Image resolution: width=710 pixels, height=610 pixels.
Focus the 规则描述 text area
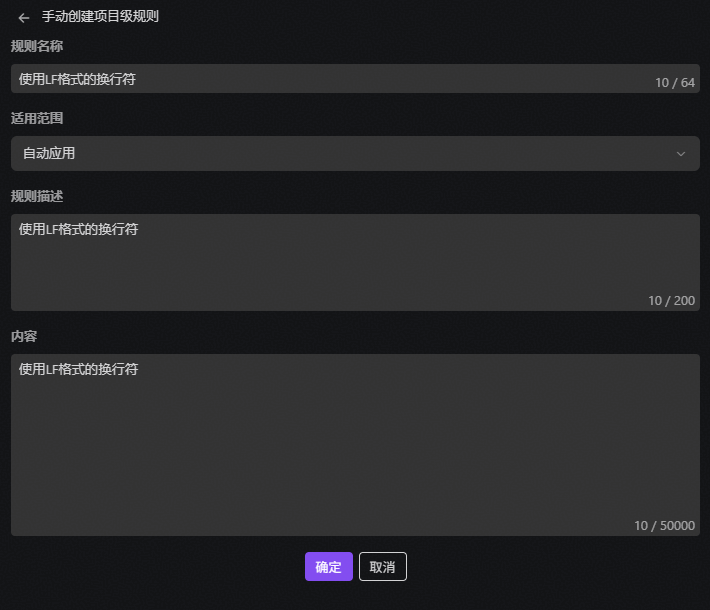(x=355, y=262)
